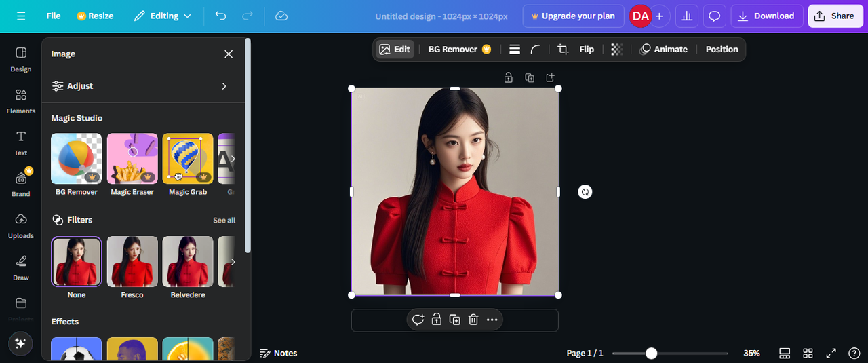Lock the page using top lock icon
Viewport: 868px width, 363px height.
tap(509, 78)
